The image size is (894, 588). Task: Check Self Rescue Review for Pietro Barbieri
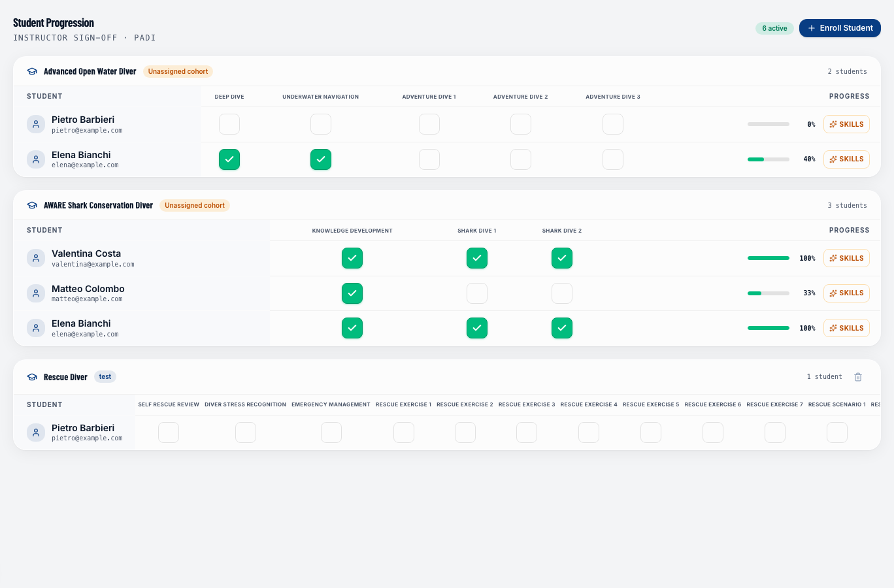[x=169, y=433]
